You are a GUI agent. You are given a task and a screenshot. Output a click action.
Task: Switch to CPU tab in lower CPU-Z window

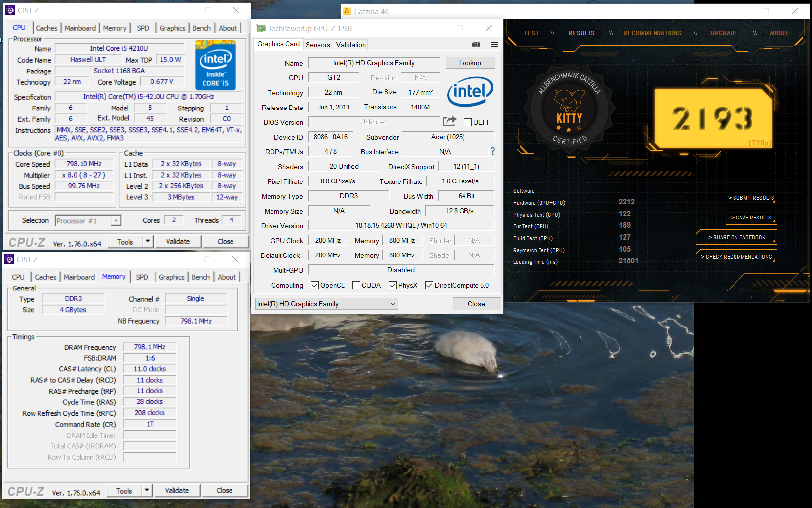coord(18,277)
